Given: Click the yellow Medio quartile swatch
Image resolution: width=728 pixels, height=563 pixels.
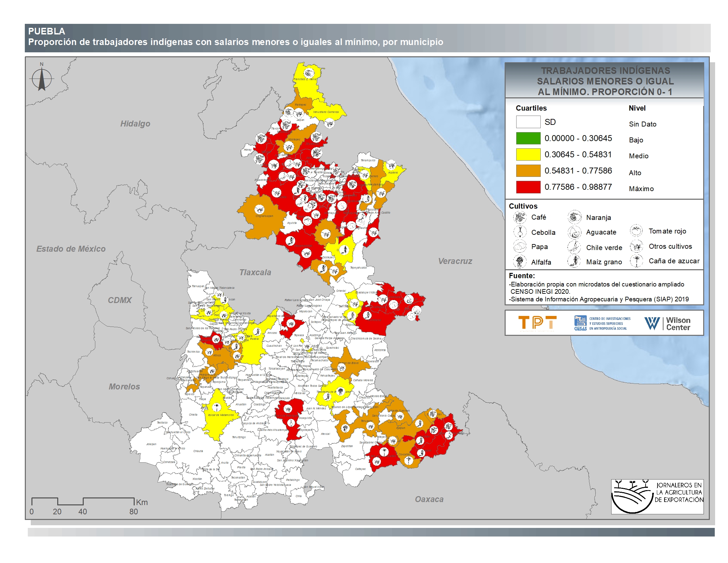Looking at the screenshot, I should pyautogui.click(x=528, y=154).
